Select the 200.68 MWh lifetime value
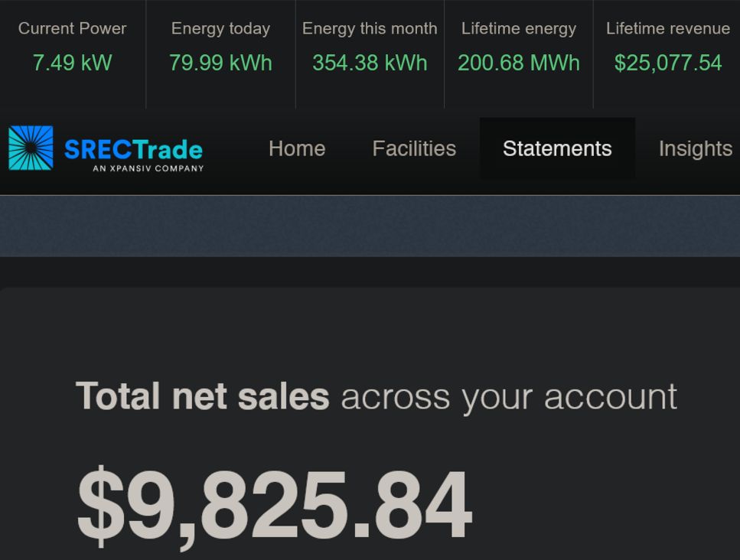 coord(519,63)
